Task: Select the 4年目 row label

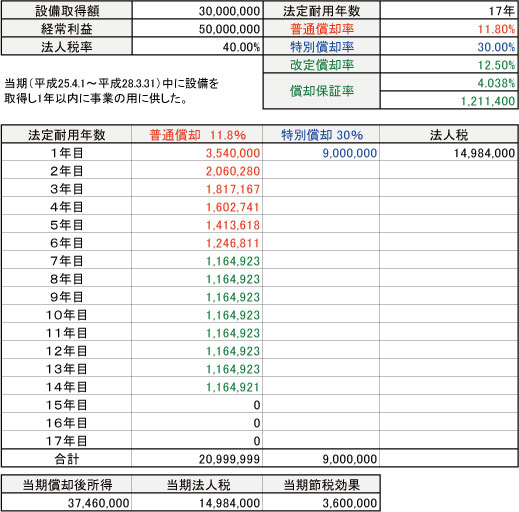Action: coord(67,207)
